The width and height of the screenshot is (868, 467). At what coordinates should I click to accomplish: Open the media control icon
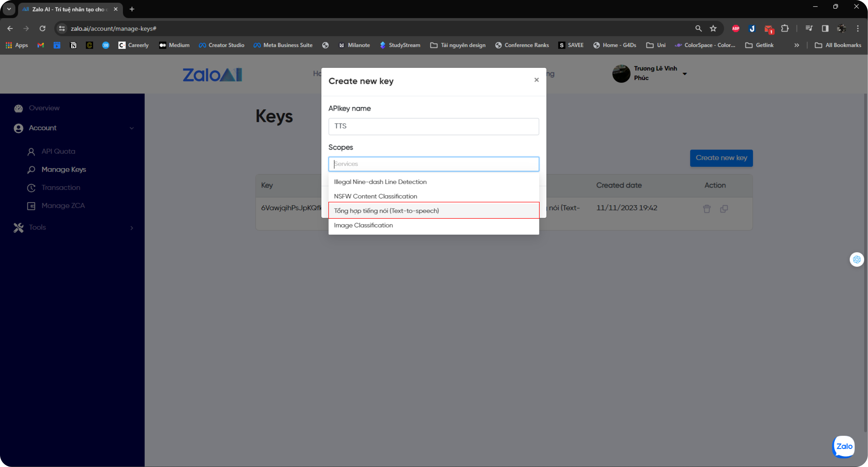pyautogui.click(x=809, y=29)
